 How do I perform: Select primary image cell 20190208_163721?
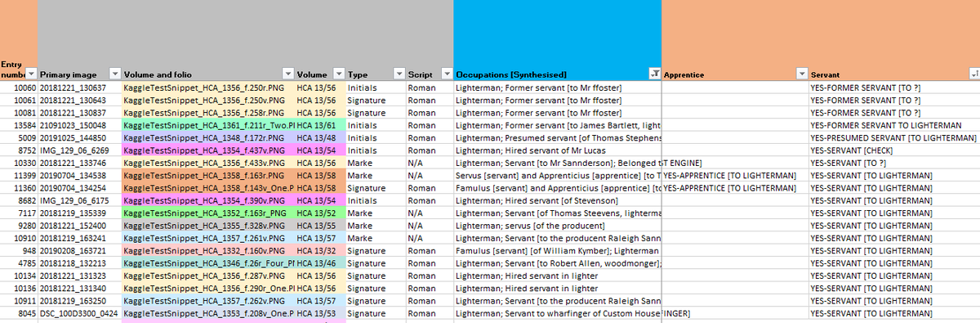tap(80, 250)
